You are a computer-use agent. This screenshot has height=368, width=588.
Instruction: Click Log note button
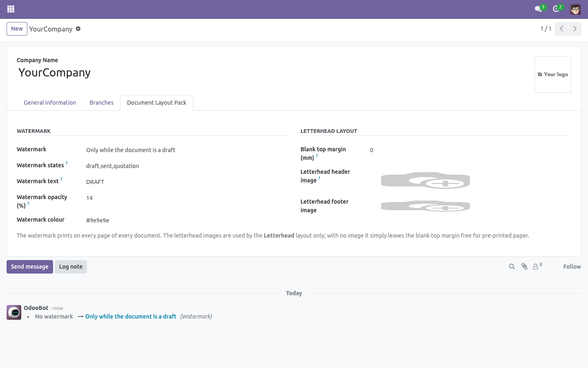(71, 267)
